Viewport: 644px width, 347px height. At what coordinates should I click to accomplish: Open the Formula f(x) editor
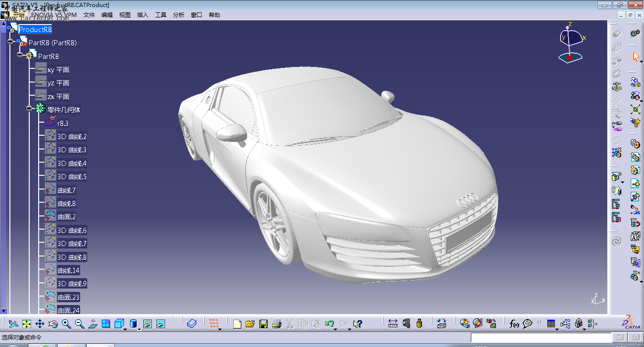514,324
